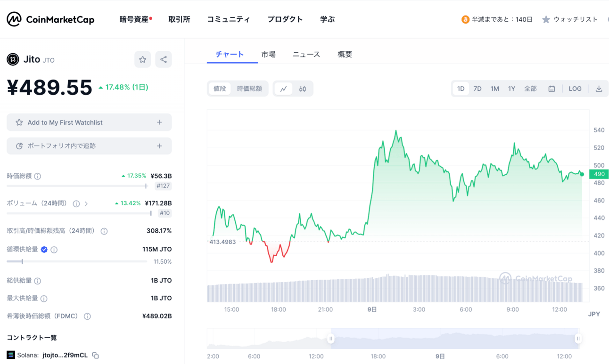609x364 pixels.
Task: Click the Solana network logo
Action: pyautogui.click(x=11, y=355)
